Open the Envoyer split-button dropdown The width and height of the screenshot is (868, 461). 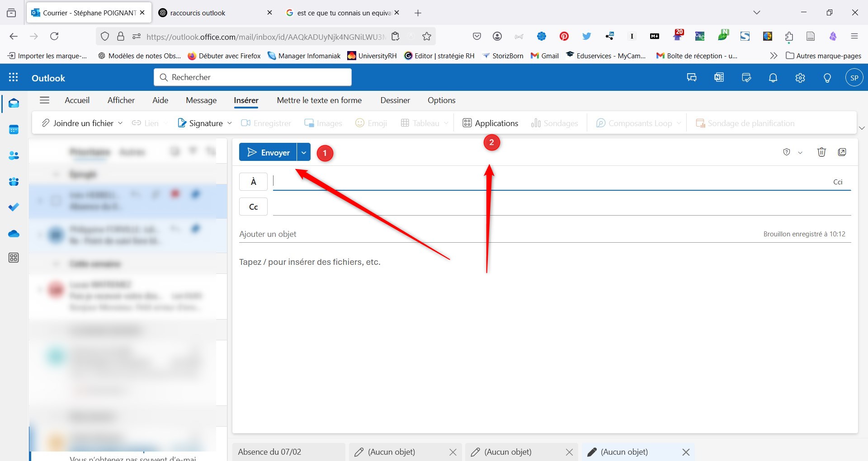[x=303, y=152]
